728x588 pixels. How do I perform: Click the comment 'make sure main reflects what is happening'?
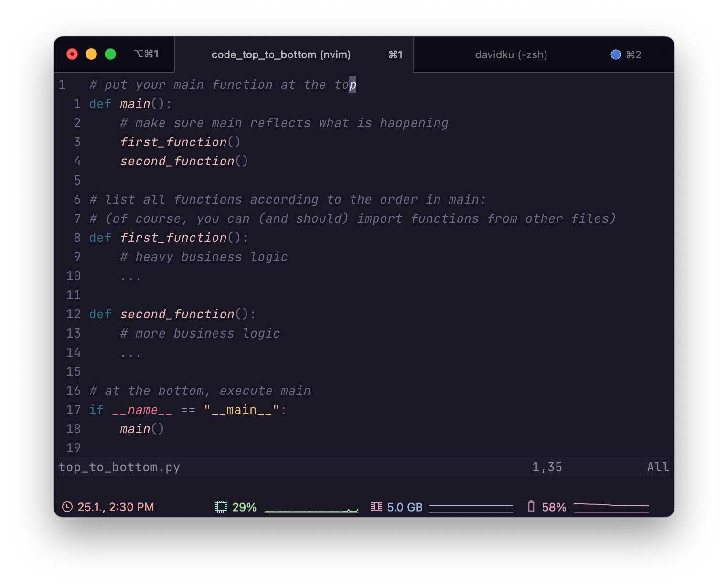tap(284, 123)
